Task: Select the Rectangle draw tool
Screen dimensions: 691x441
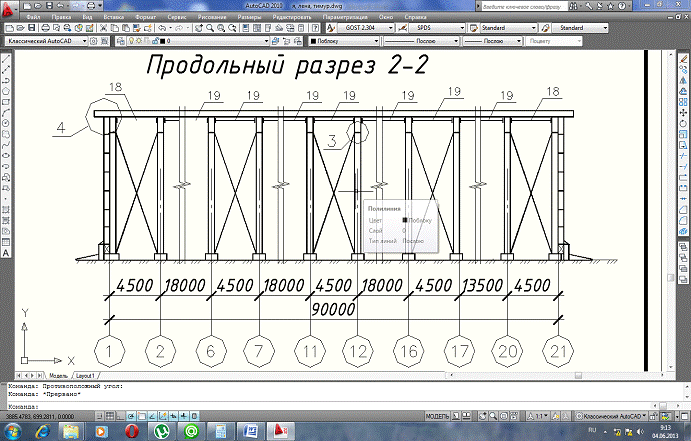Action: click(7, 101)
